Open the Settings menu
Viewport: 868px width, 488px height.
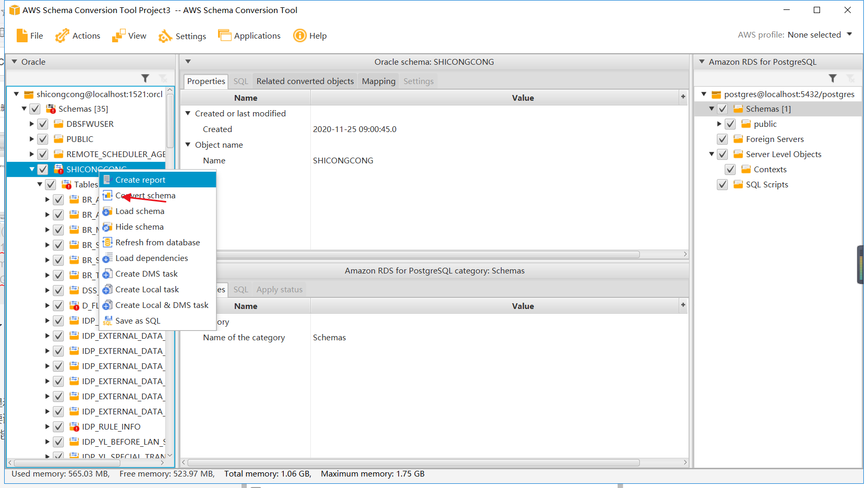point(183,36)
